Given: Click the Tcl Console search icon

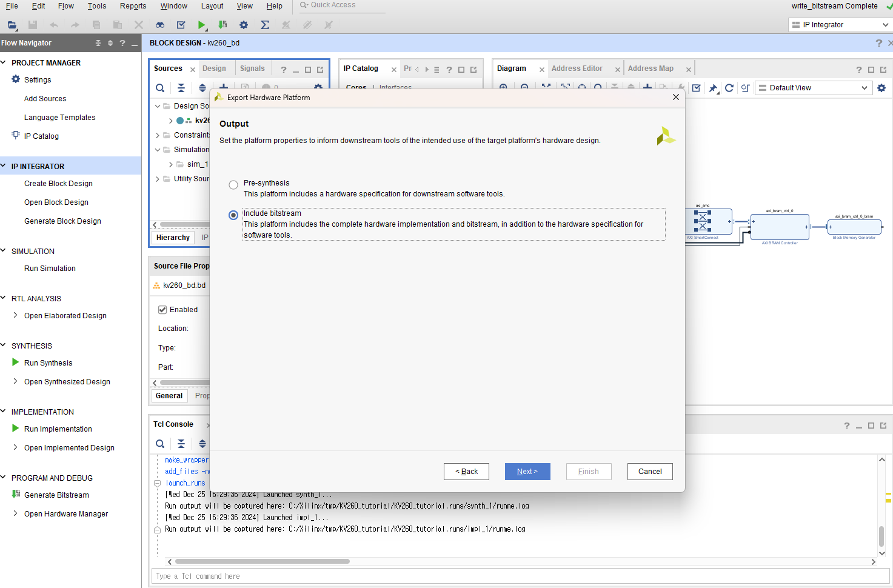Looking at the screenshot, I should point(160,444).
